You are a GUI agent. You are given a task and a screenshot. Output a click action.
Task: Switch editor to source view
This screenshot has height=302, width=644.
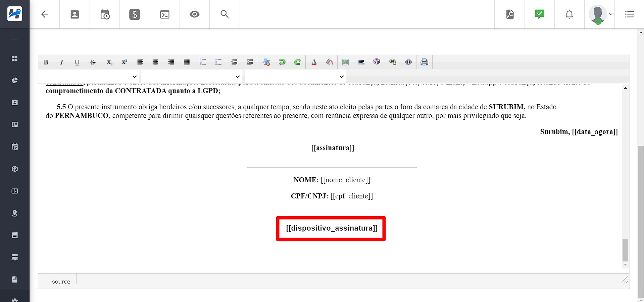tap(61, 282)
